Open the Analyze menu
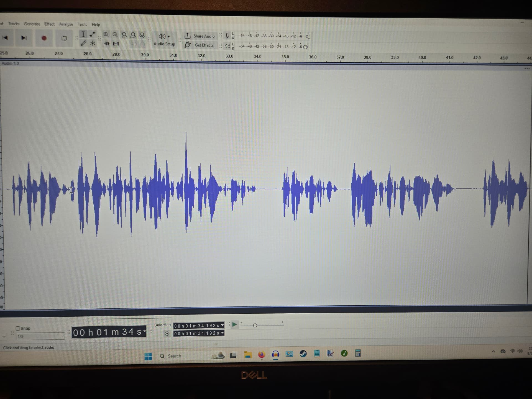 (66, 24)
